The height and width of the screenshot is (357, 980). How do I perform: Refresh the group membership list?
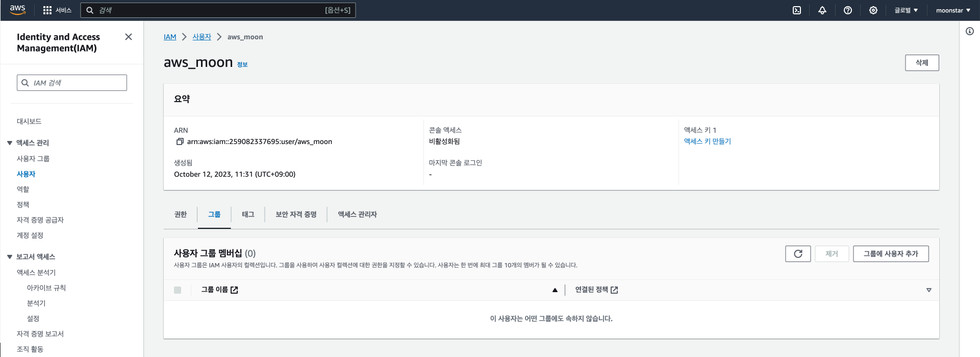pyautogui.click(x=798, y=254)
